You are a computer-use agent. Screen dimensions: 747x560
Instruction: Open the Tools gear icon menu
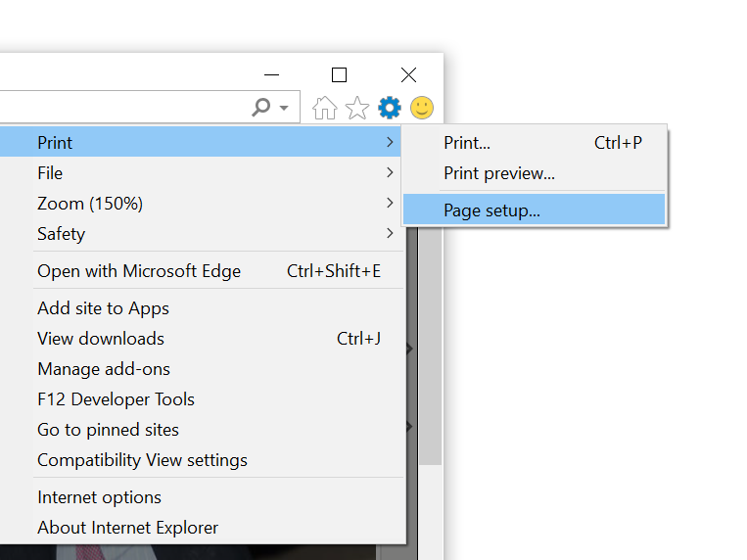point(390,108)
